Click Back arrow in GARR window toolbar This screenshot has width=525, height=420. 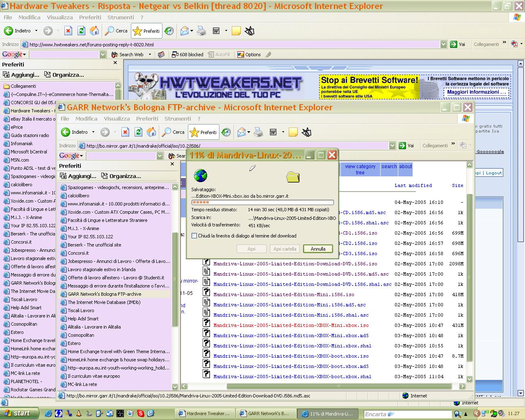[x=66, y=132]
